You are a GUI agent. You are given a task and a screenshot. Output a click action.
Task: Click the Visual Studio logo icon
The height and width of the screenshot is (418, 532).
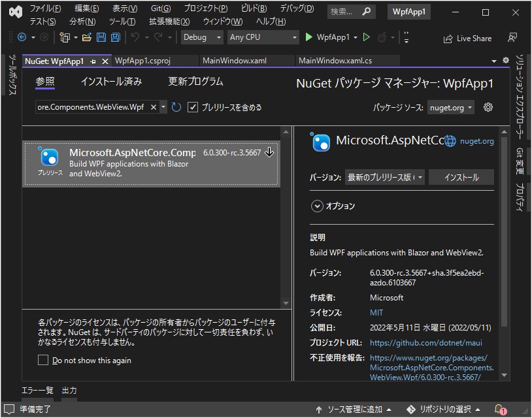point(16,12)
